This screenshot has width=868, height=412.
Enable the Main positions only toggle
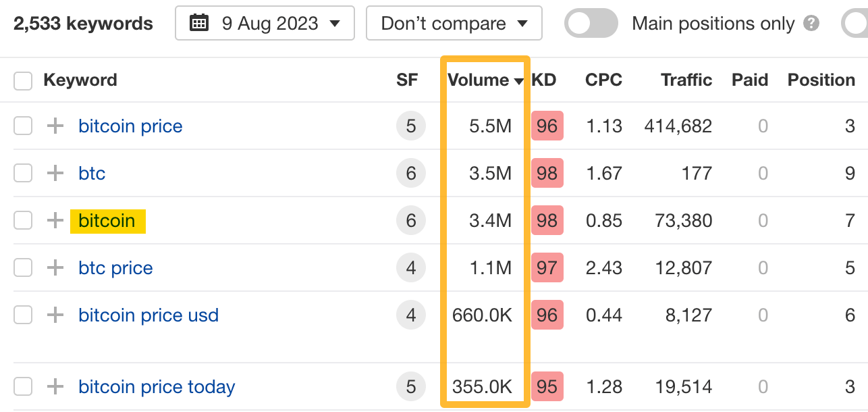591,23
